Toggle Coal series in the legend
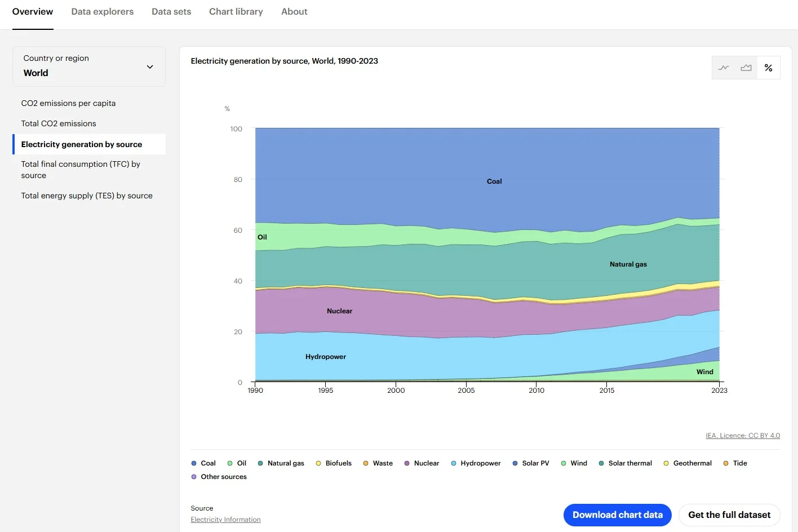 click(x=203, y=463)
